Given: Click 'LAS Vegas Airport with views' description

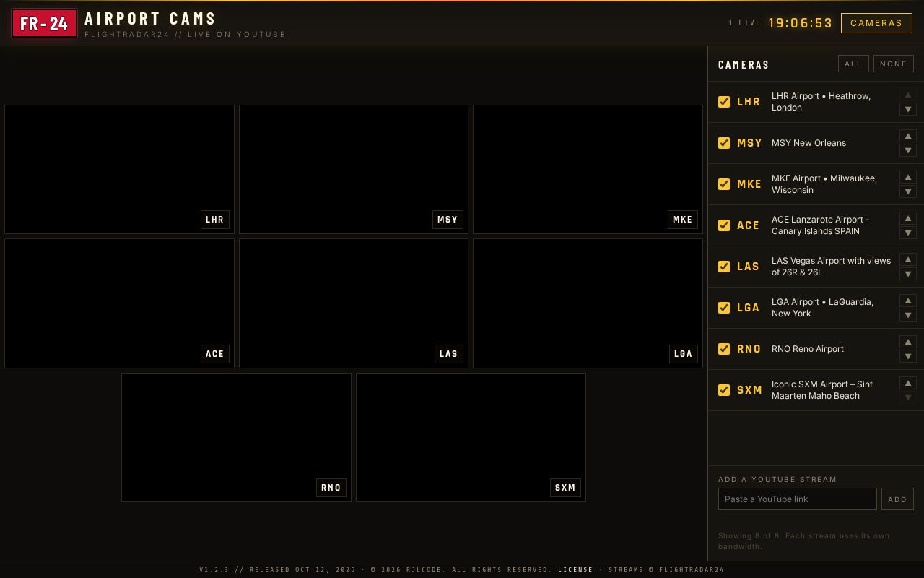Looking at the screenshot, I should 831,267.
